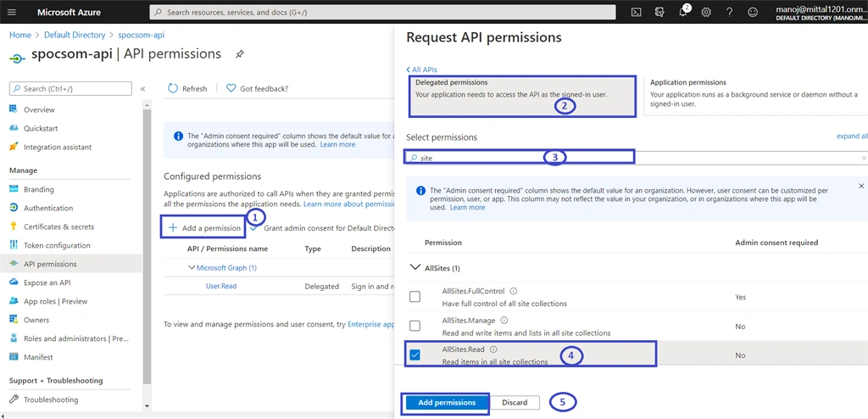Viewport: 868px width, 419px height.
Task: Click the Refresh icon in the toolbar
Action: pyautogui.click(x=173, y=89)
